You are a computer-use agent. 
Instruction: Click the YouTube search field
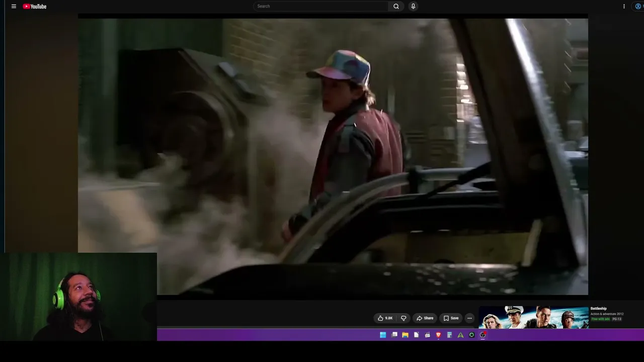pos(321,6)
